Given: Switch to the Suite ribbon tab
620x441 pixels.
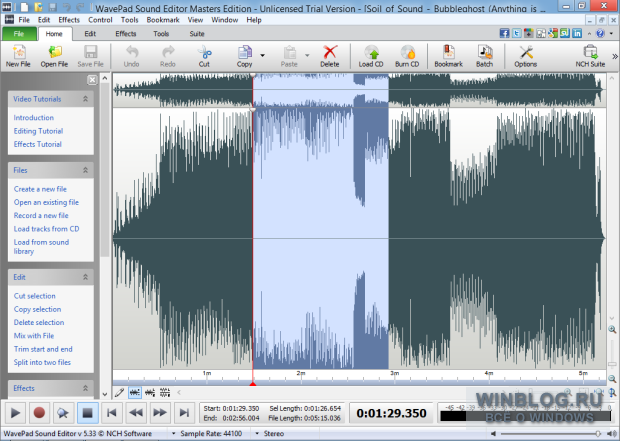Looking at the screenshot, I should point(197,34).
